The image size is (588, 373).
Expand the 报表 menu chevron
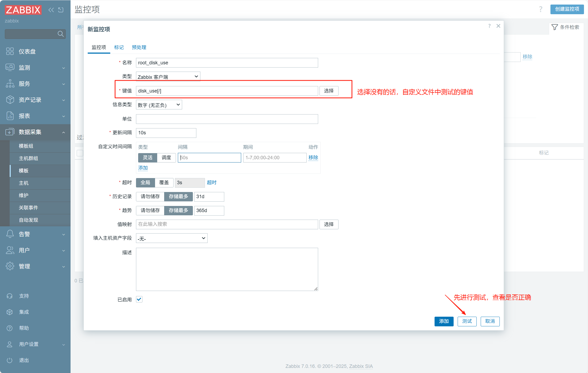[x=64, y=116]
